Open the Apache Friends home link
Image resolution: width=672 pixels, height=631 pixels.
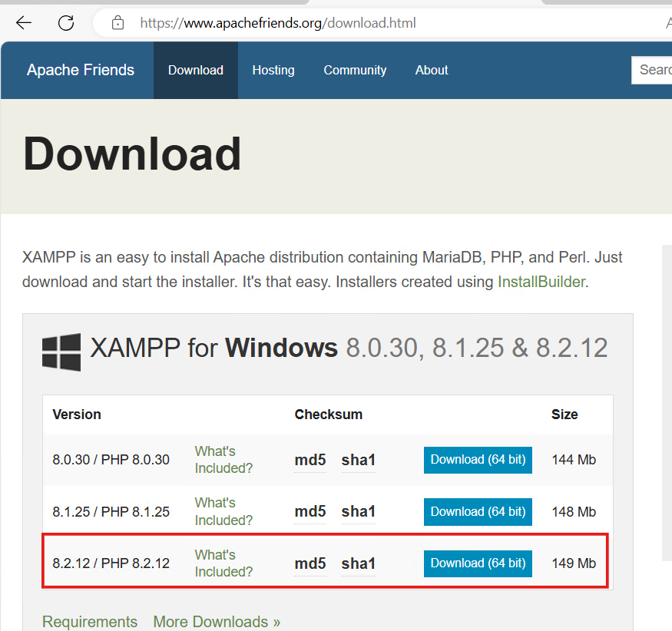(x=81, y=70)
